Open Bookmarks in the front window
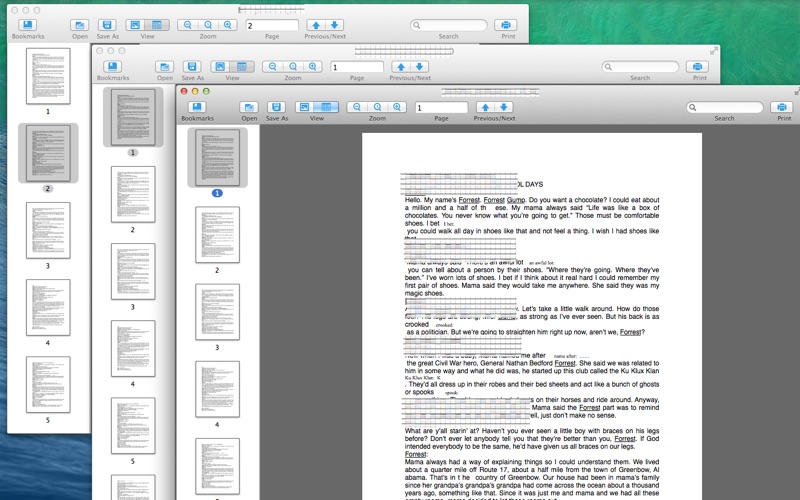800x500 pixels. 197,107
